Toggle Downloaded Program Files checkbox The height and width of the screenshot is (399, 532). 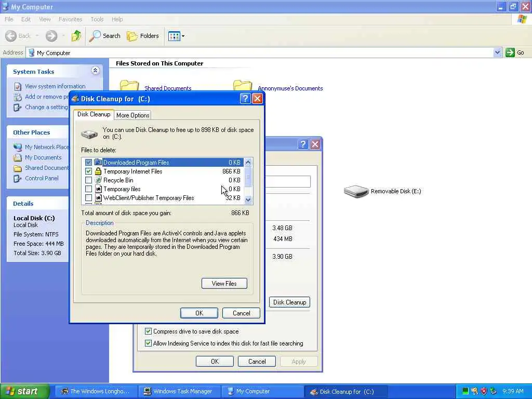click(88, 163)
